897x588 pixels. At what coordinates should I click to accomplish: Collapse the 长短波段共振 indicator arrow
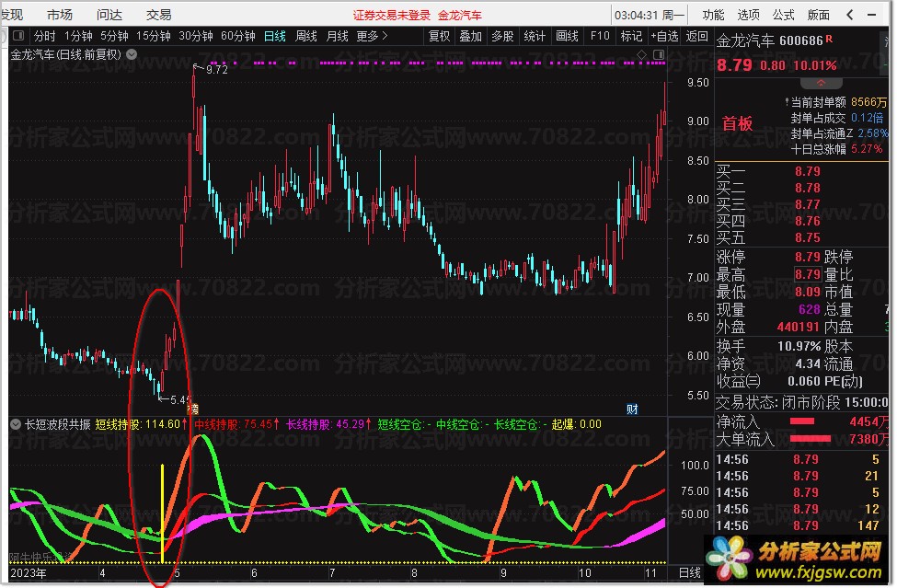point(16,424)
